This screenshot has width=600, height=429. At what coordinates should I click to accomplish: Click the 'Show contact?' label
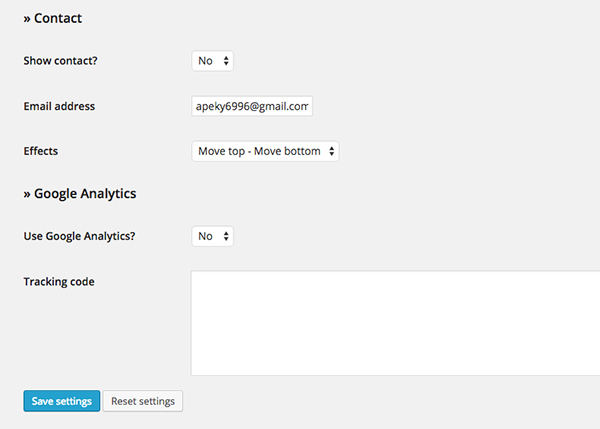pos(67,61)
